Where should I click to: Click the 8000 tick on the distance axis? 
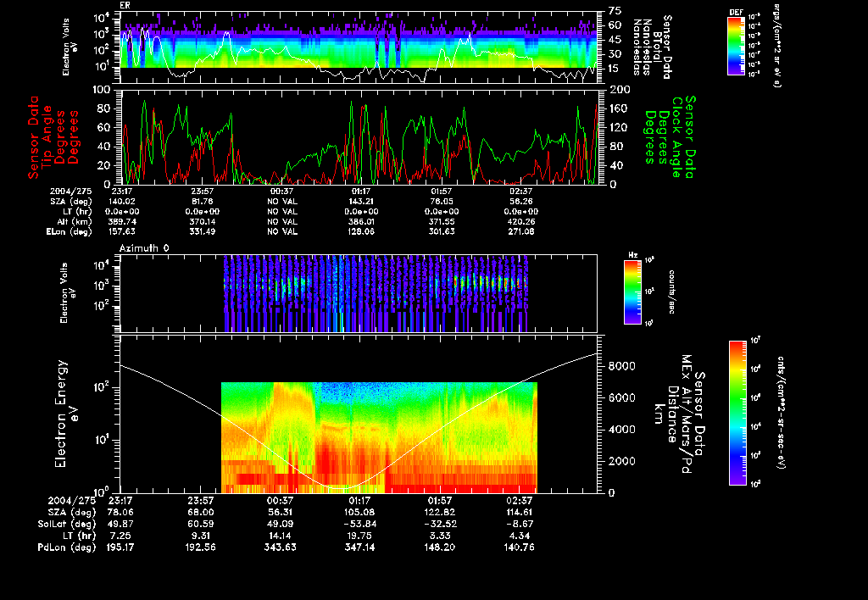click(x=621, y=366)
